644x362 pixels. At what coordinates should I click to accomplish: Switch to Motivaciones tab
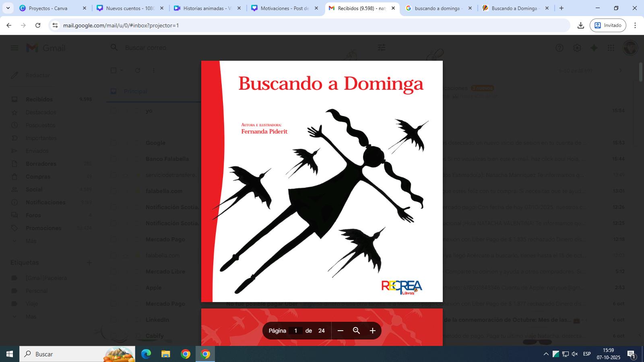click(x=284, y=8)
